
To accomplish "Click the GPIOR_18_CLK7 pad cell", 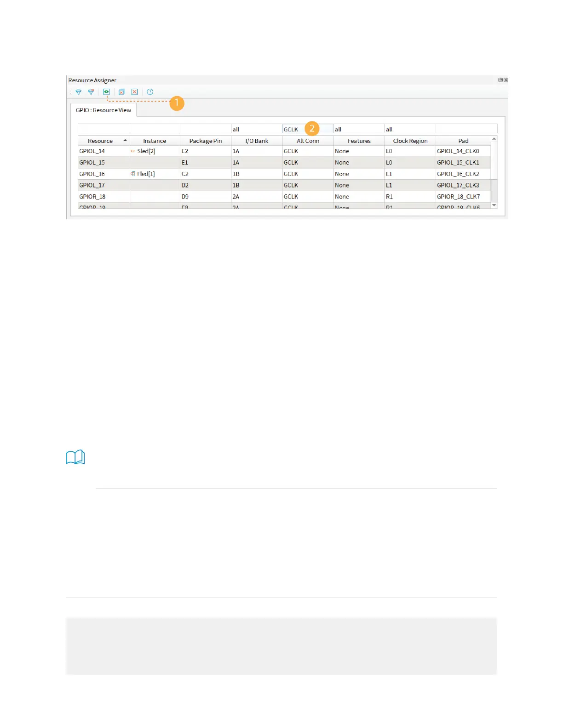I will pyautogui.click(x=463, y=197).
